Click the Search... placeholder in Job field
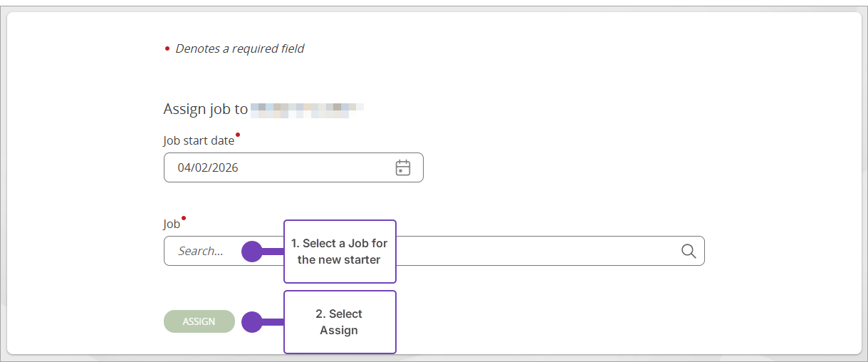868x362 pixels. tap(200, 251)
